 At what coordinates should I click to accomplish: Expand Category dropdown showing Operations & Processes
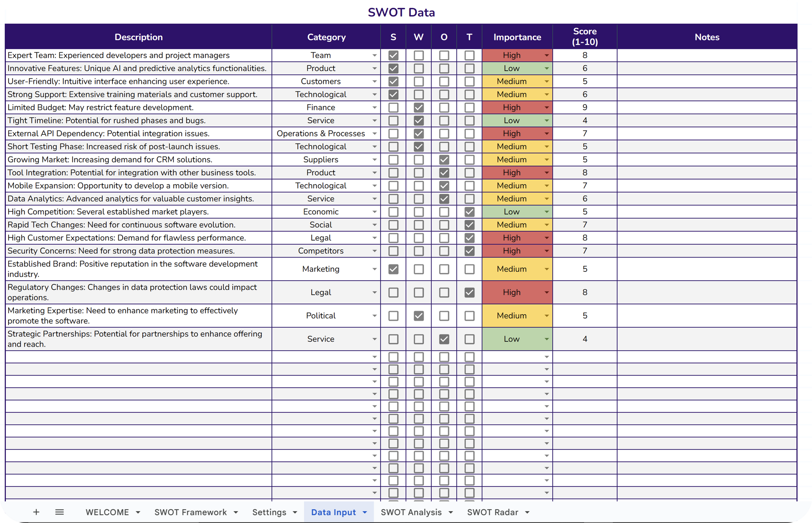click(374, 134)
